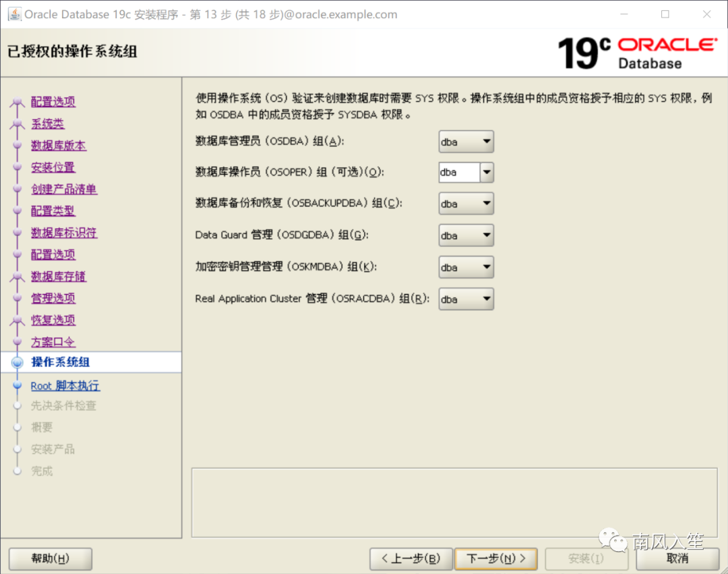Click the step marker beside 方案口令

pyautogui.click(x=17, y=342)
